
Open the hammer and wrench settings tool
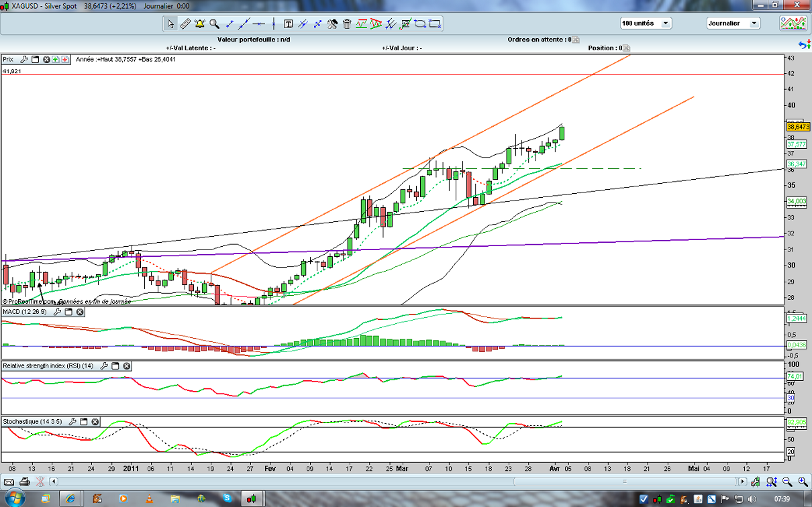[x=332, y=24]
